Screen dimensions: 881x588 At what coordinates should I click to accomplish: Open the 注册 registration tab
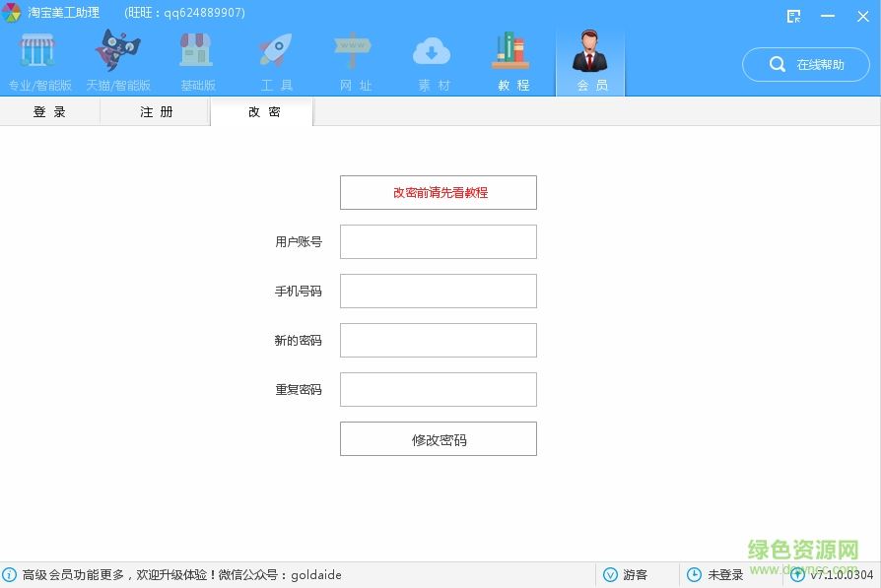click(155, 111)
